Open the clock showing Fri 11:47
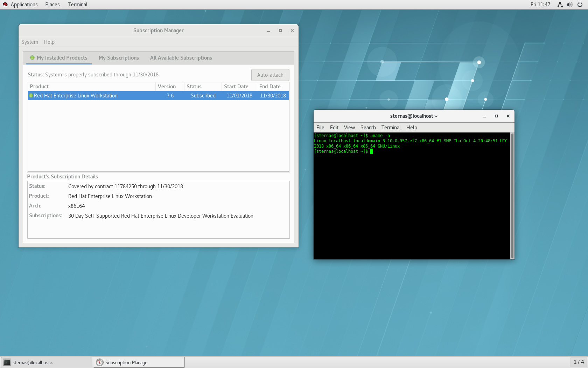The height and width of the screenshot is (368, 588). 540,5
